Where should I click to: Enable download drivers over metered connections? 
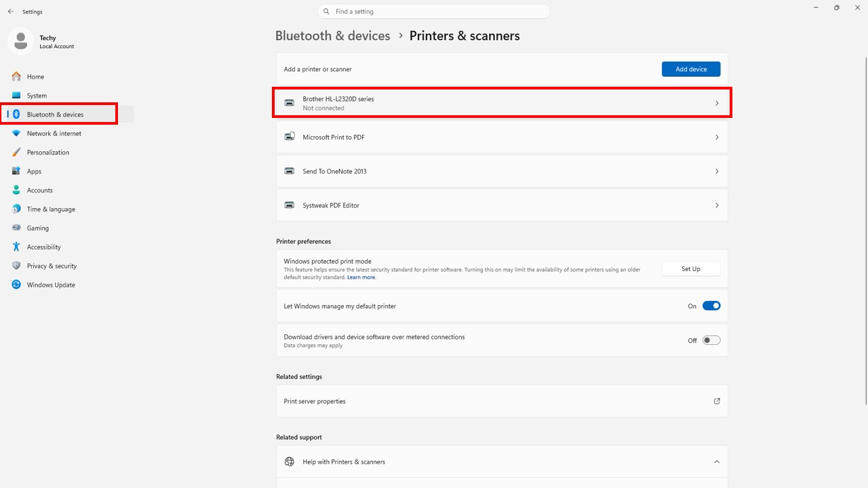[x=711, y=340]
